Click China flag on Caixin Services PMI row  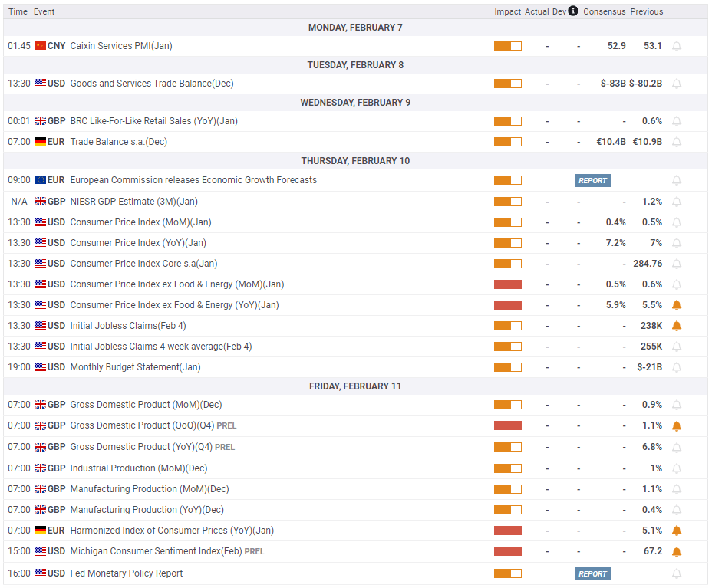pyautogui.click(x=41, y=46)
